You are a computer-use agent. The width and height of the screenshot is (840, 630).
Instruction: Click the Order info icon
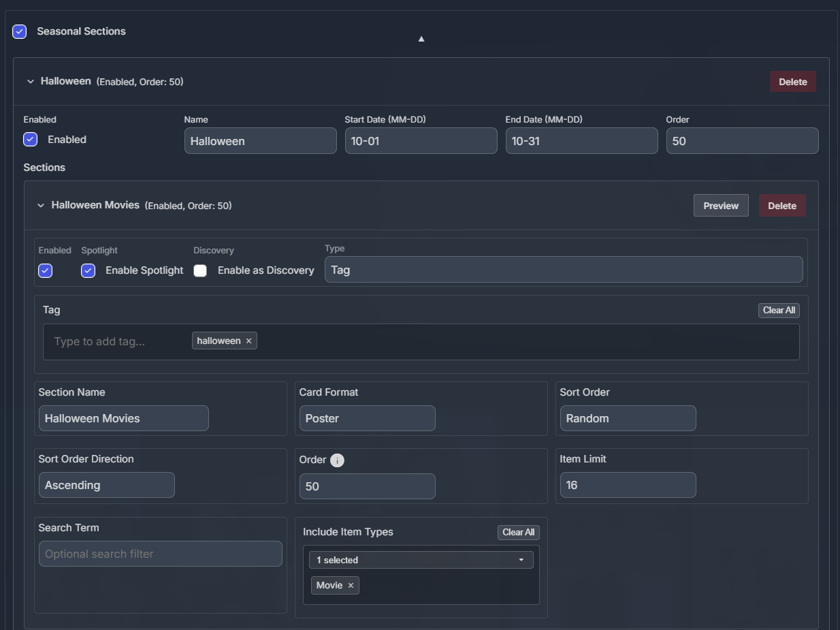tap(337, 460)
